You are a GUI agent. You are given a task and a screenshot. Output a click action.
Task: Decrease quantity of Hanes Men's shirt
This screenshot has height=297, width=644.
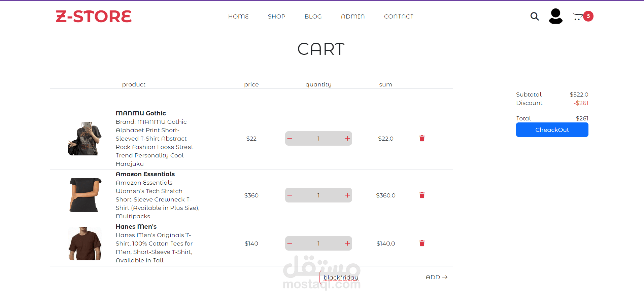click(290, 243)
